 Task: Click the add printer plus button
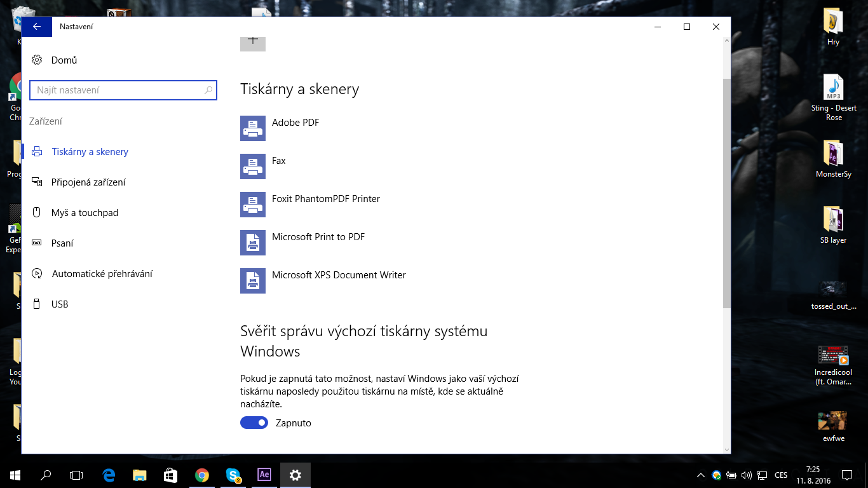click(252, 42)
